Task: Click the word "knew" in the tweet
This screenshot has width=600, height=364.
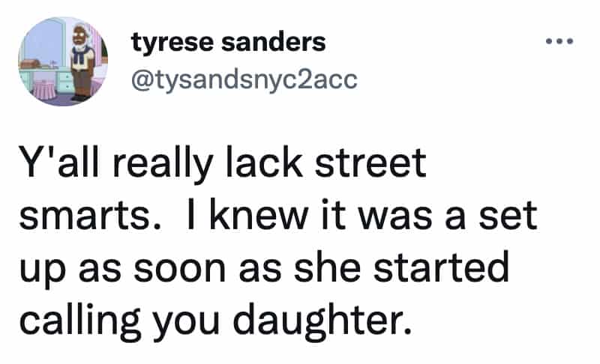Action: [x=258, y=216]
